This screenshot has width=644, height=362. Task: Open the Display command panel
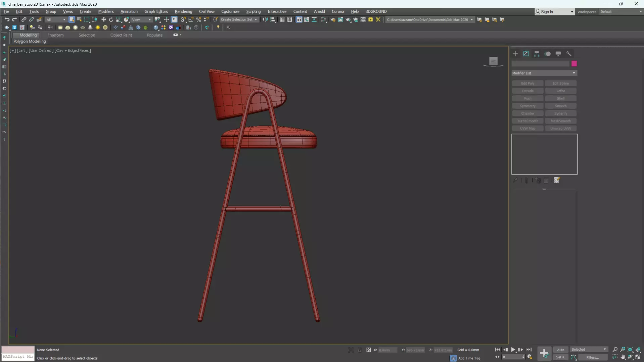click(558, 54)
